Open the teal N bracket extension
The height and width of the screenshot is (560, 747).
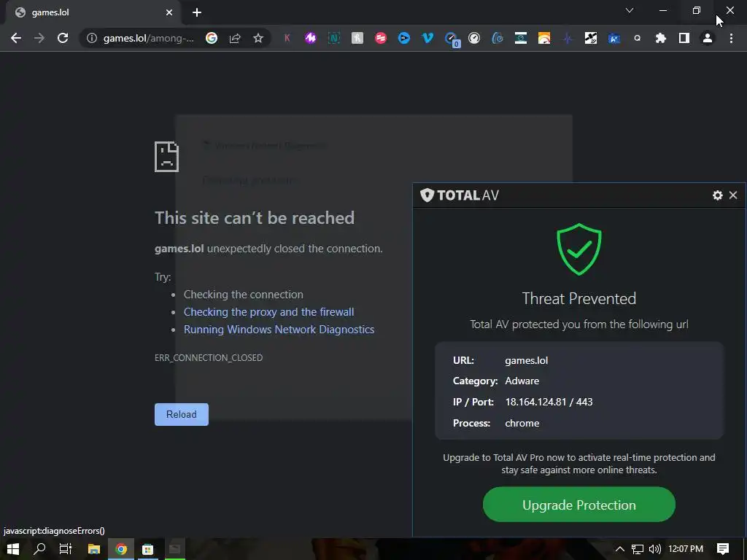click(x=334, y=38)
